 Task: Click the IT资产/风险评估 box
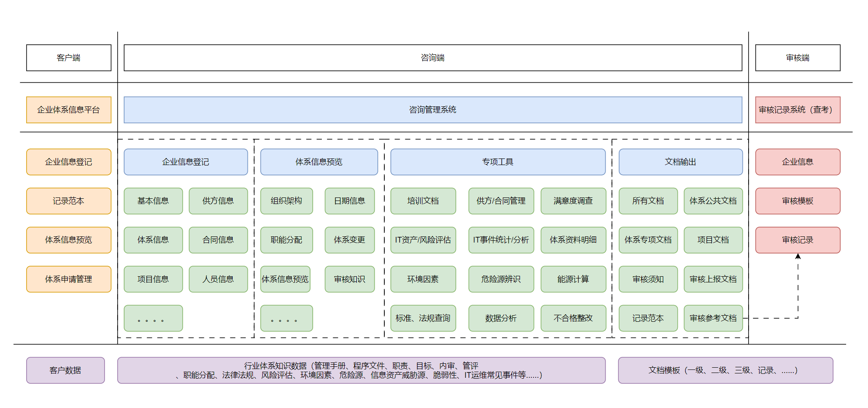423,240
